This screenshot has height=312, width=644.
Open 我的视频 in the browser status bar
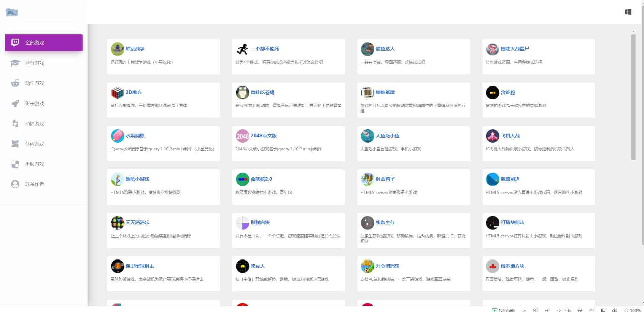(504, 310)
